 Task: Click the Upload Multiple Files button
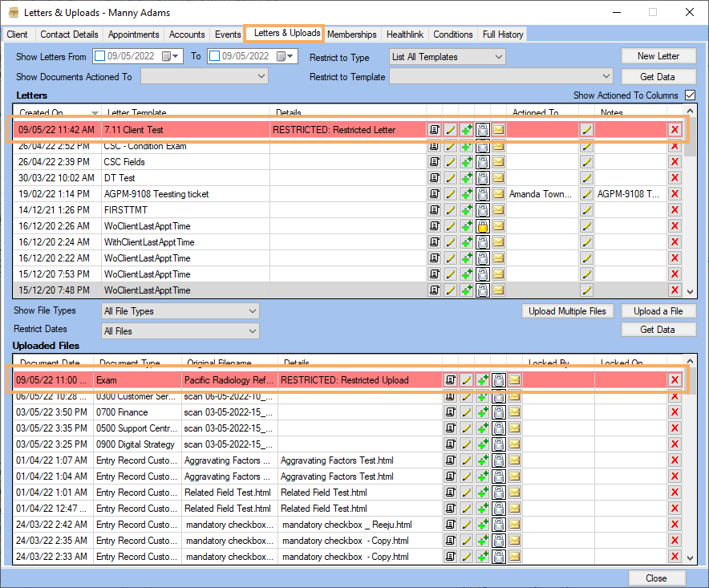[x=568, y=311]
